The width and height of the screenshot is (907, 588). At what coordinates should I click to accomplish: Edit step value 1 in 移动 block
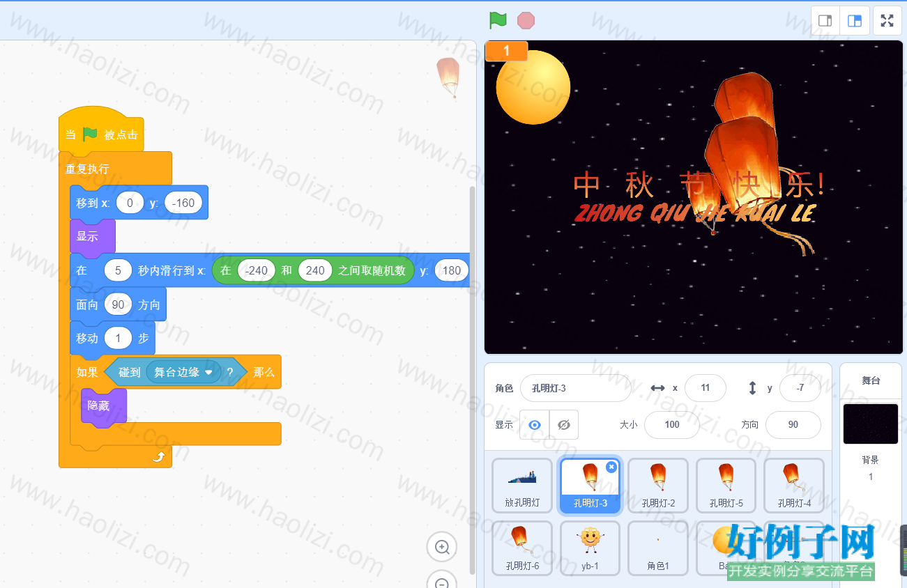[118, 338]
